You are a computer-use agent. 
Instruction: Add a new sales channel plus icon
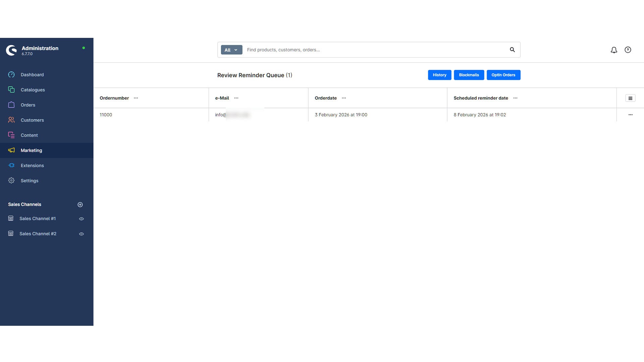point(80,204)
